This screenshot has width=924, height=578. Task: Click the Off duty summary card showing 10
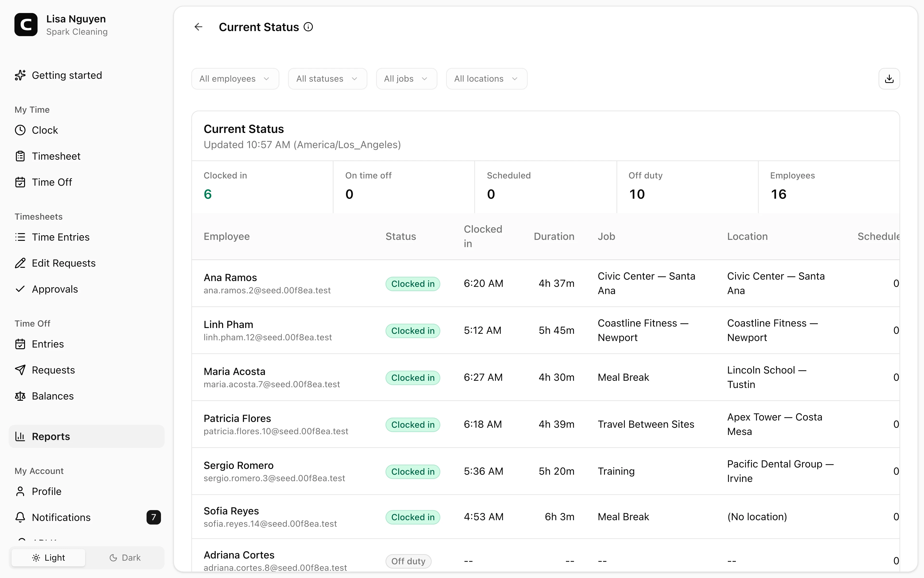687,187
